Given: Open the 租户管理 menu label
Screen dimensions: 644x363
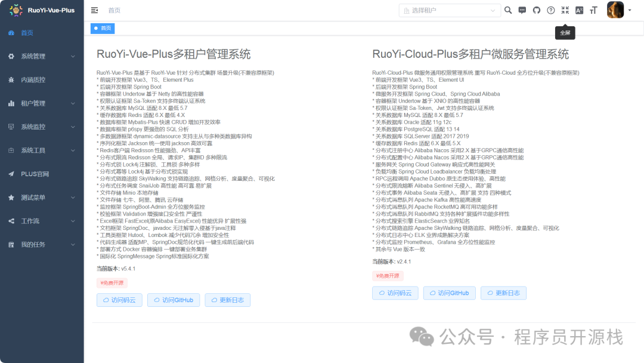Looking at the screenshot, I should tap(33, 103).
